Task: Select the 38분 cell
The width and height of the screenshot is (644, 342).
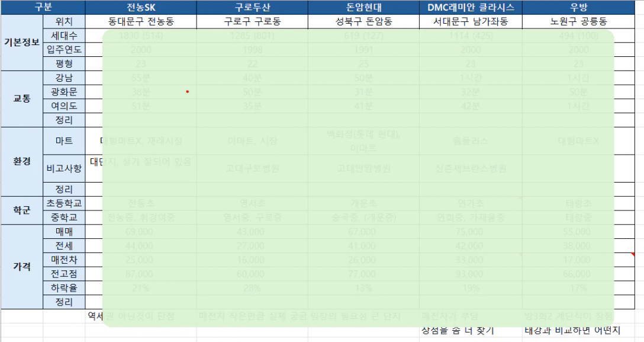Action: [141, 92]
